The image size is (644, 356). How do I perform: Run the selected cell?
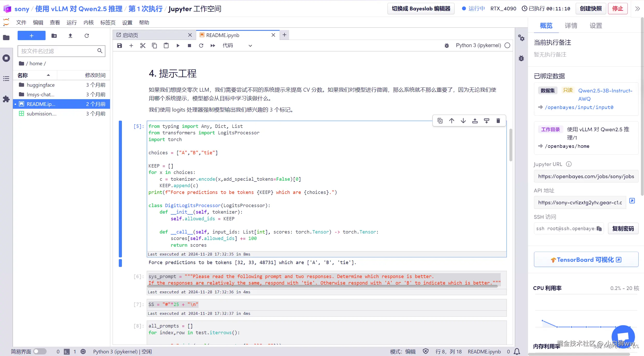point(178,46)
